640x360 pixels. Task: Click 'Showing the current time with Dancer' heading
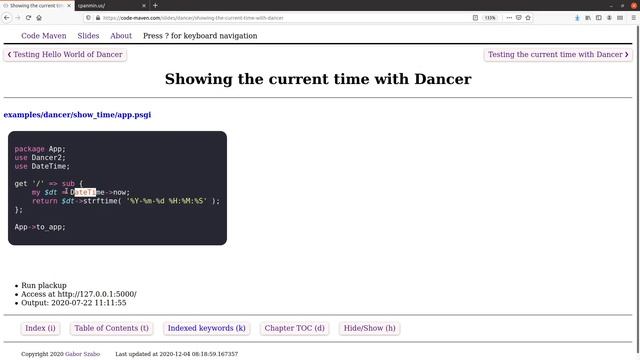[318, 79]
